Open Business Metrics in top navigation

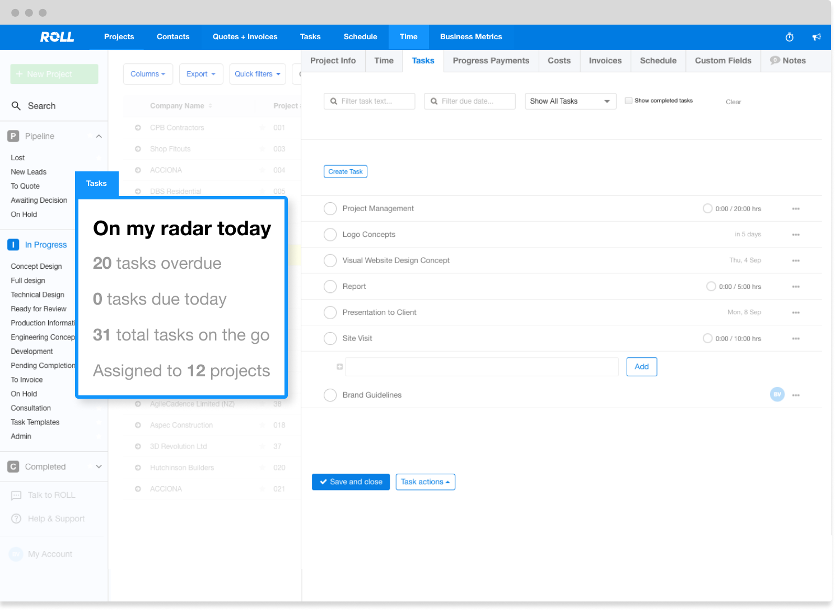click(470, 37)
